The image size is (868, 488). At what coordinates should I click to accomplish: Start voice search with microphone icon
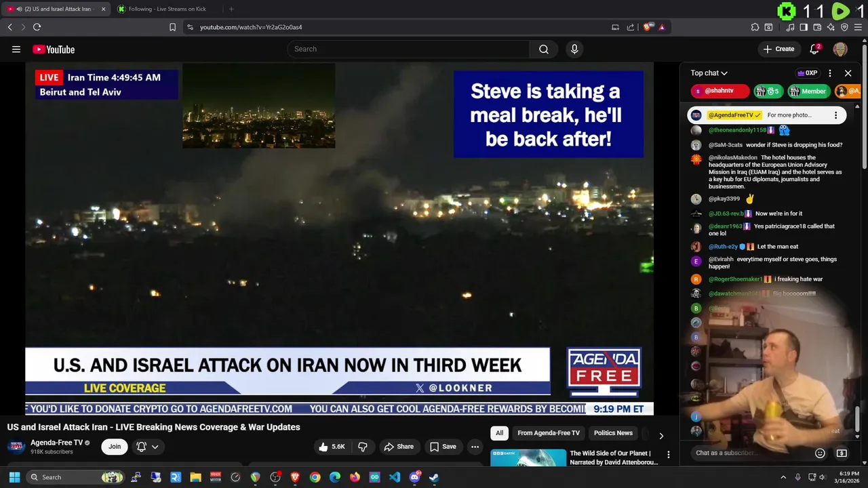574,49
